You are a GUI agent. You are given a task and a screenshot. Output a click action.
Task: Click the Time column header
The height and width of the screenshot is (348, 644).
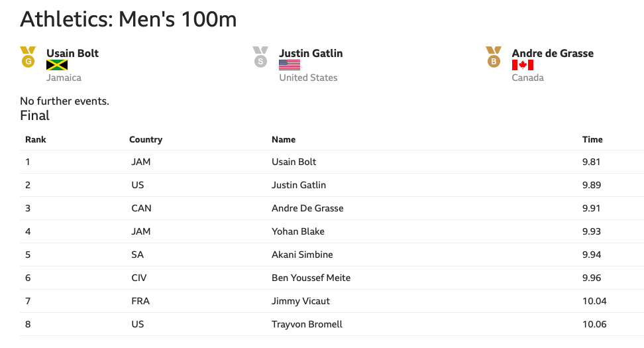pos(592,140)
